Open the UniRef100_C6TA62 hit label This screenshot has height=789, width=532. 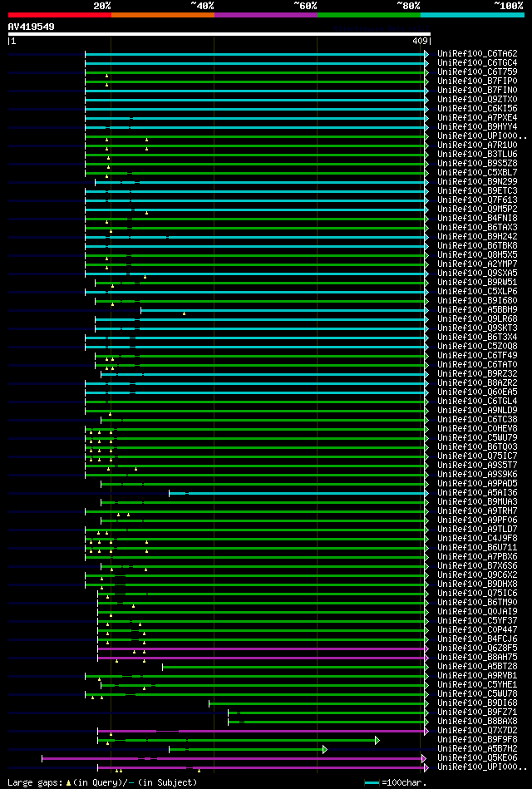478,54
